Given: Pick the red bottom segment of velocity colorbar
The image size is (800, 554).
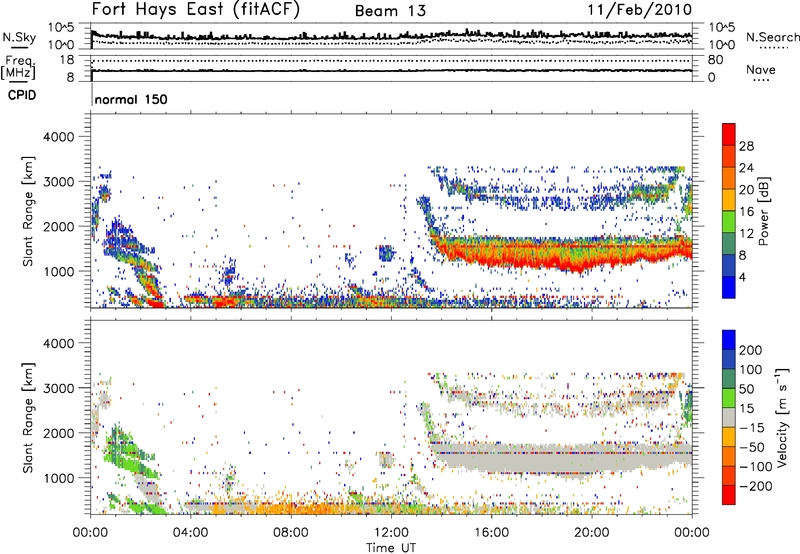Looking at the screenshot, I should coord(729,495).
